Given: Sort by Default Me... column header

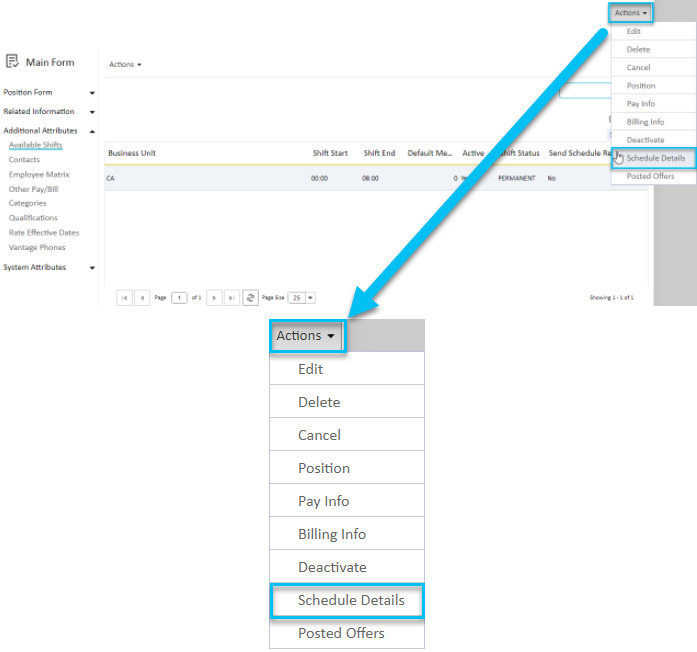Looking at the screenshot, I should click(429, 153).
